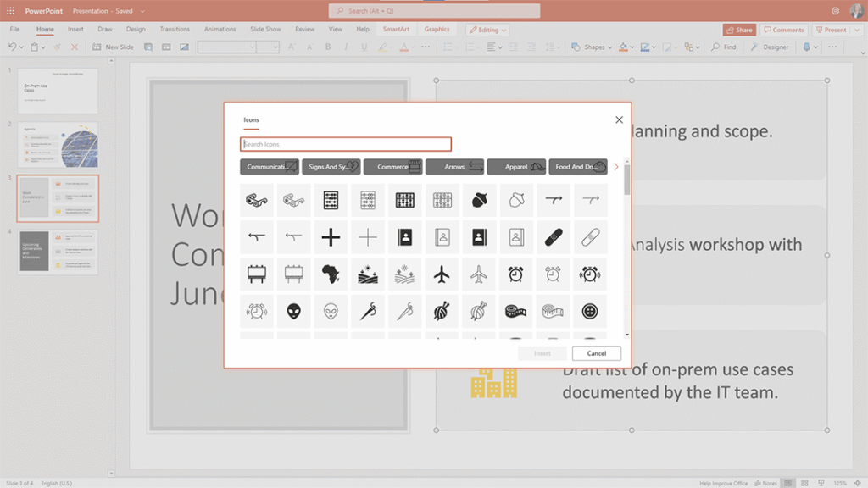Show more icon categories with right chevron

point(616,167)
